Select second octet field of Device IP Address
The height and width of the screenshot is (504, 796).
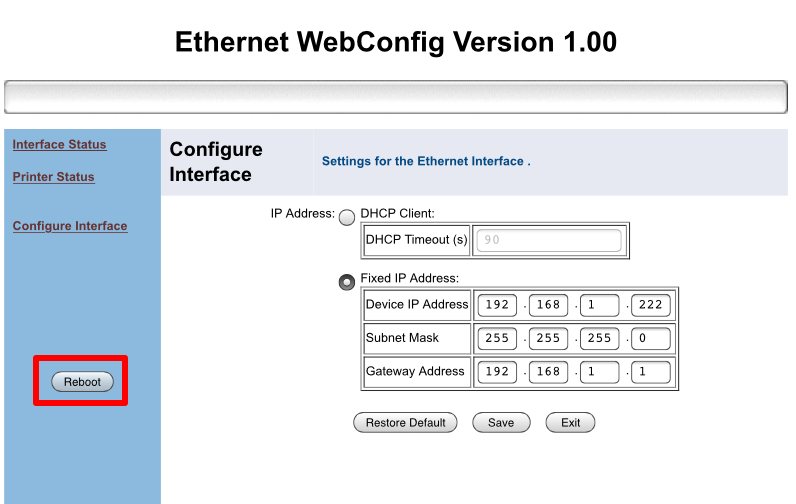pyautogui.click(x=547, y=305)
